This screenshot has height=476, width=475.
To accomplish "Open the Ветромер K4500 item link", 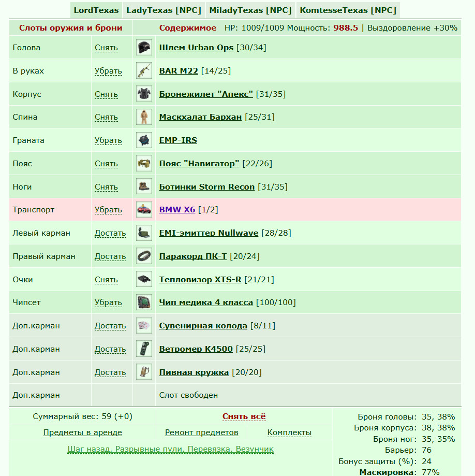I will [196, 349].
